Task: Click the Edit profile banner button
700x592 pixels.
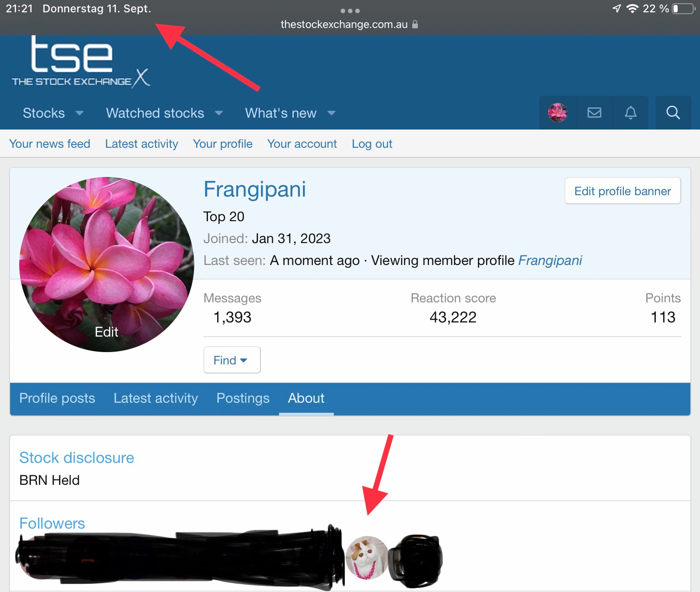Action: tap(622, 191)
